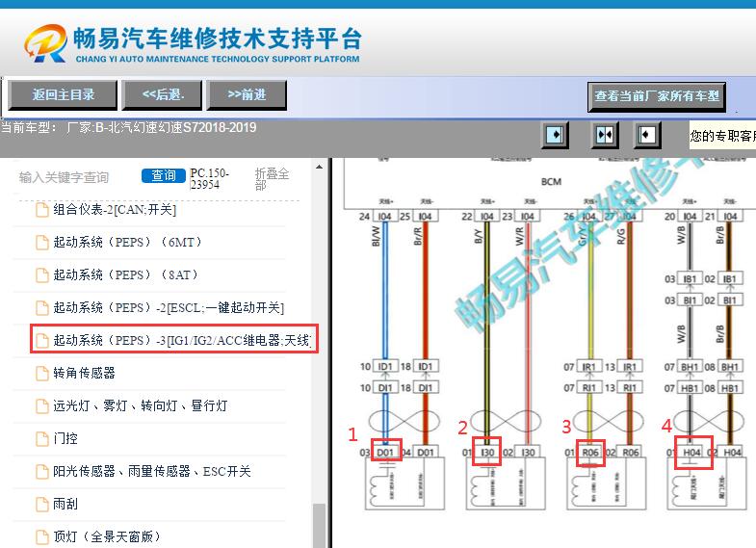Click the Bl/W wire label
The height and width of the screenshot is (548, 756).
376,237
